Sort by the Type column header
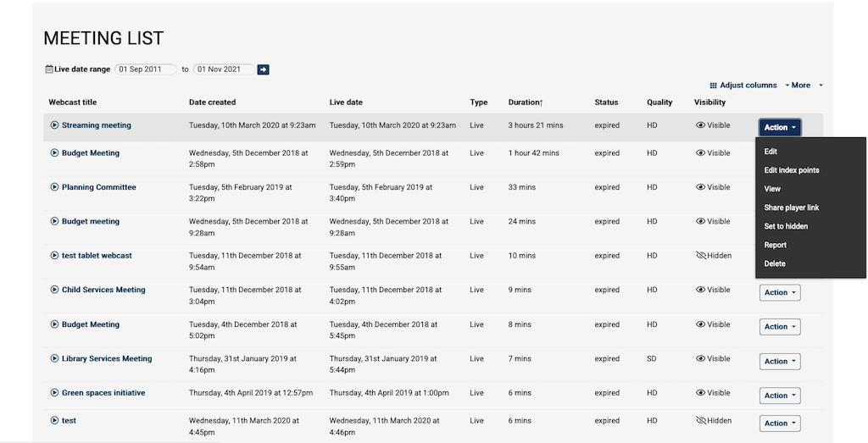 (x=478, y=102)
